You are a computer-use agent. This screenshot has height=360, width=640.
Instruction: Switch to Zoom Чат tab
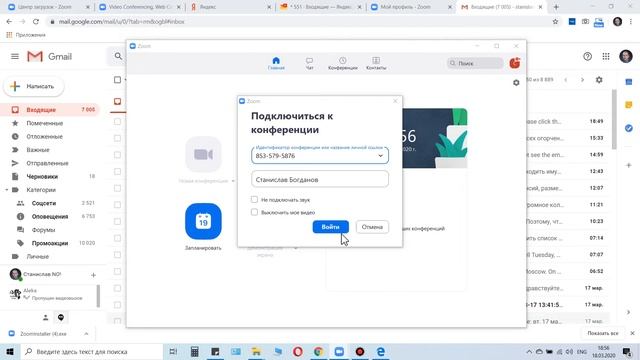309,63
